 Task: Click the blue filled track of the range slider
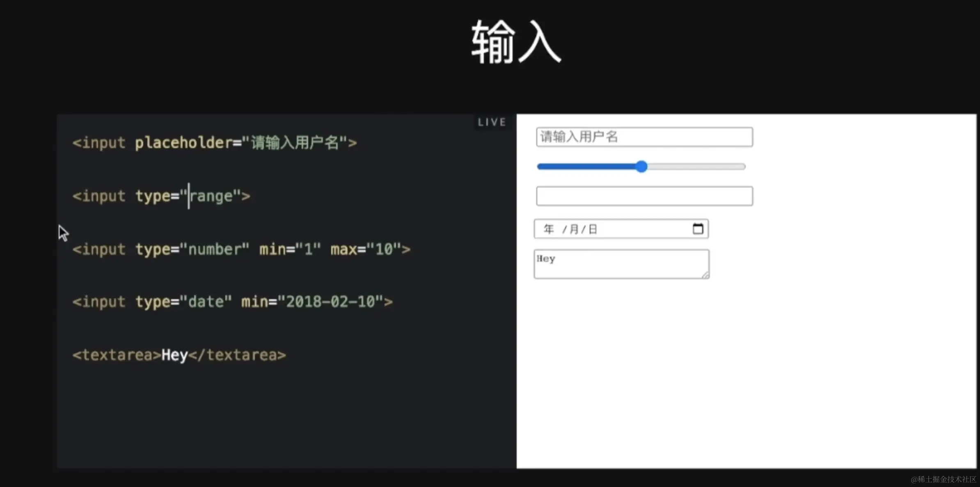click(x=587, y=167)
